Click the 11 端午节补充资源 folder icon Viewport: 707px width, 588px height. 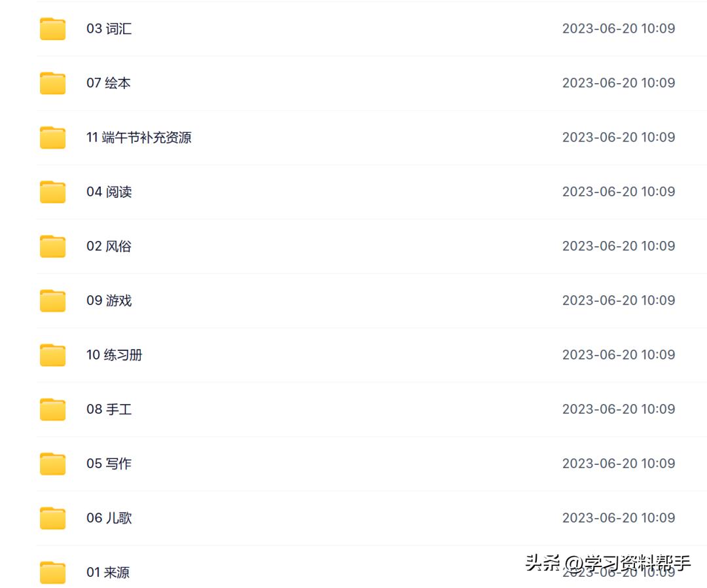pyautogui.click(x=53, y=138)
